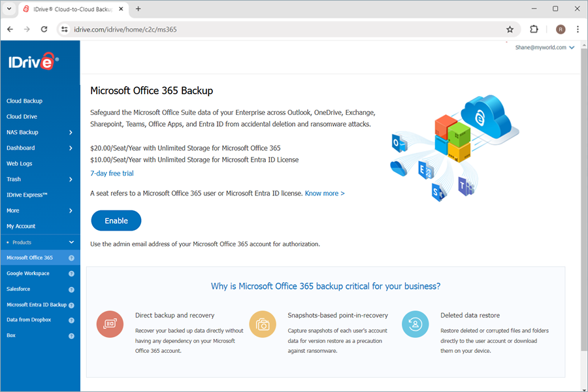
Task: Select Salesforce product
Action: coord(18,289)
